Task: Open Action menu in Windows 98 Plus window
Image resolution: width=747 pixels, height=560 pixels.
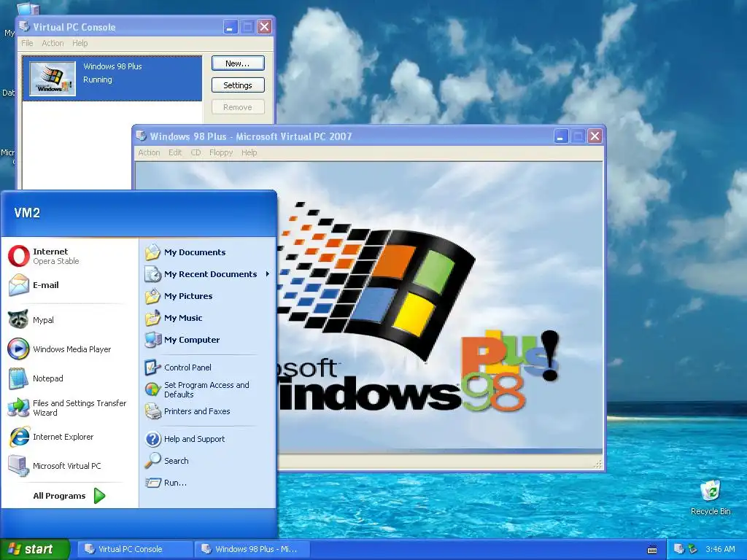Action: [x=149, y=152]
